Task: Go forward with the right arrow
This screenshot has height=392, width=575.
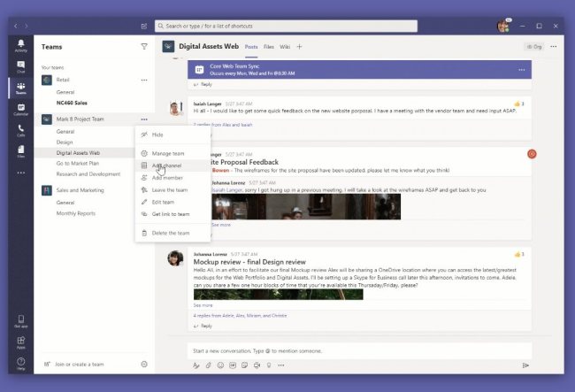Action: (26, 26)
